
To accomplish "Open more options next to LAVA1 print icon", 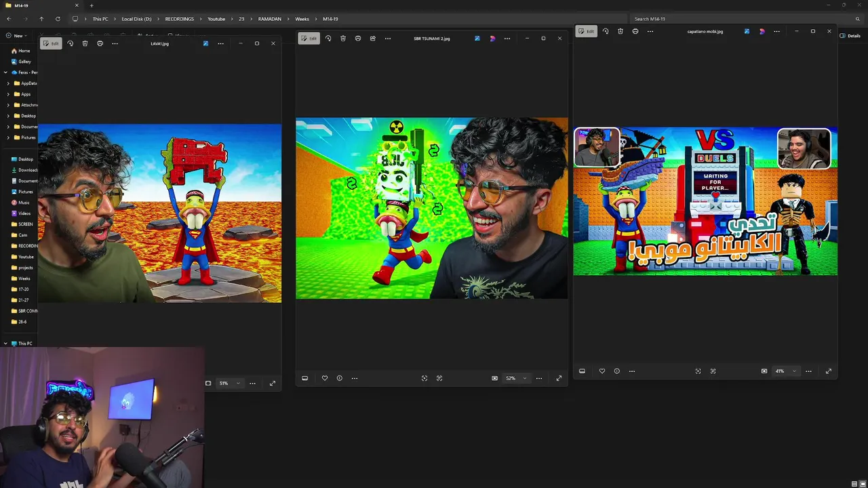I will 115,43.
